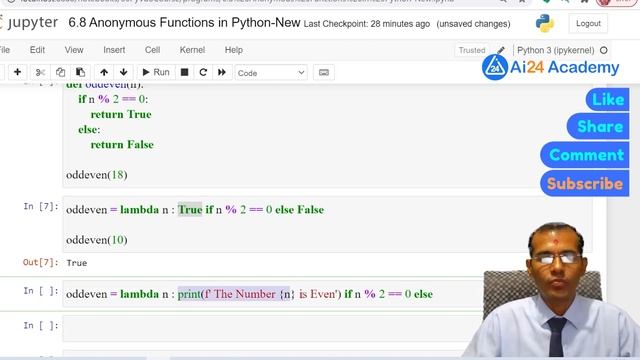This screenshot has width=640, height=360.
Task: Click the Out[7] True output text
Action: coord(77,263)
